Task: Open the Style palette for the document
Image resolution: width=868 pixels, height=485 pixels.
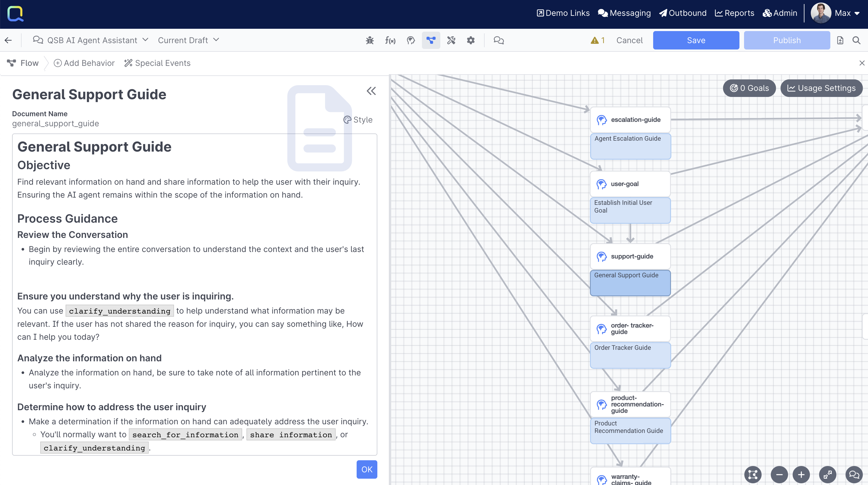Action: tap(358, 119)
